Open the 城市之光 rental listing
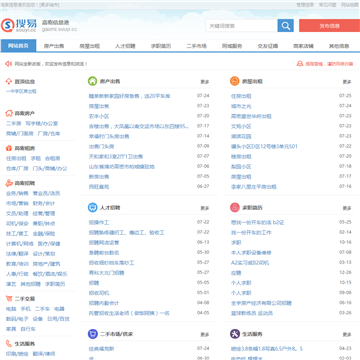 [241, 106]
